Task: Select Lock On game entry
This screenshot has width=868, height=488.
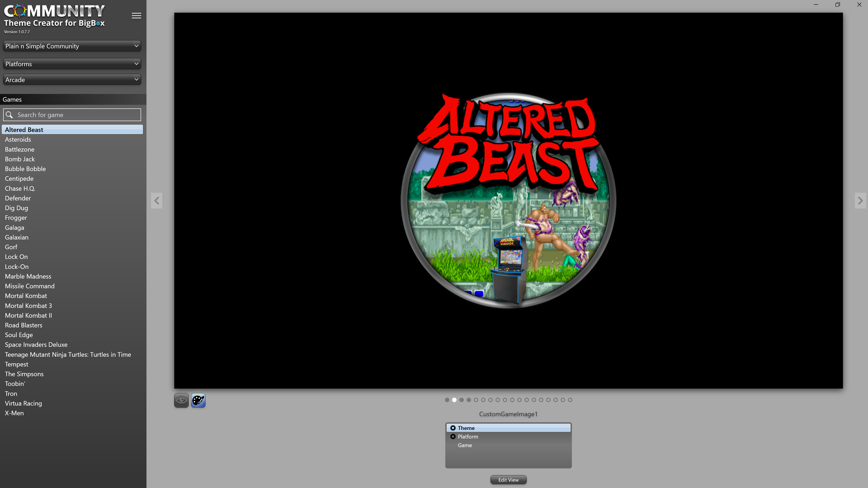Action: [x=72, y=257]
